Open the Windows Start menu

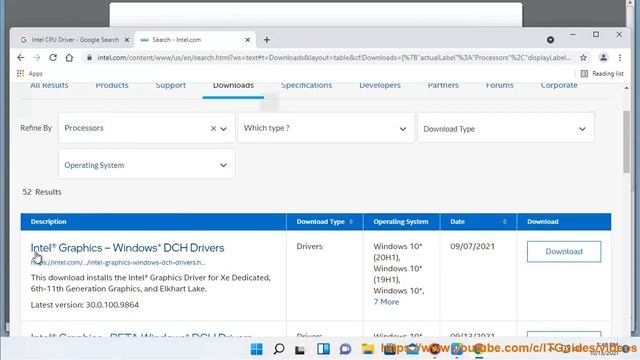[x=256, y=349]
